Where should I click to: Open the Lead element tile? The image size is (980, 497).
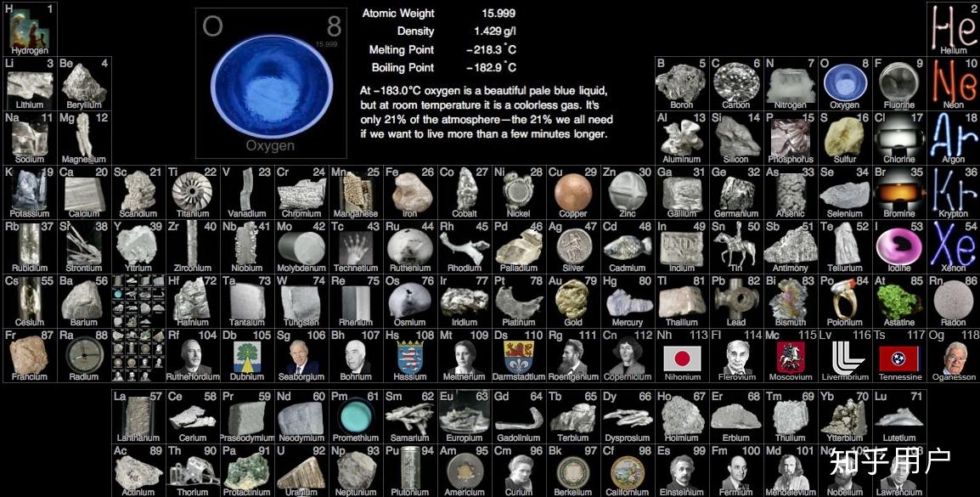(x=736, y=302)
